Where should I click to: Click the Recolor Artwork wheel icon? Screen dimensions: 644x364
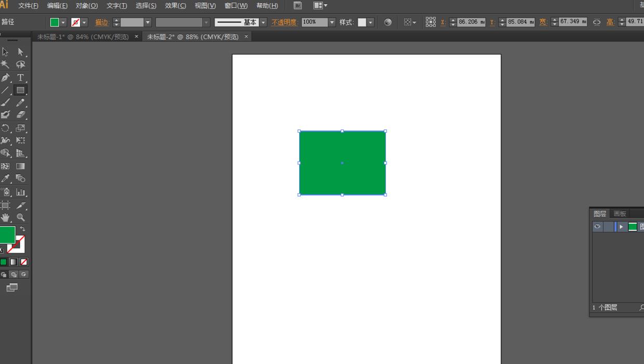click(388, 22)
